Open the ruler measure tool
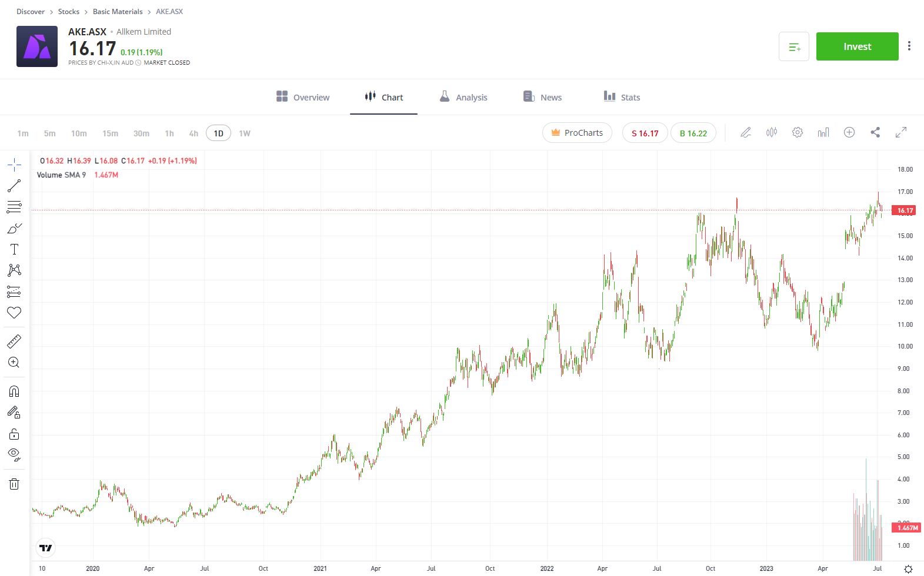The width and height of the screenshot is (924, 576). [14, 341]
